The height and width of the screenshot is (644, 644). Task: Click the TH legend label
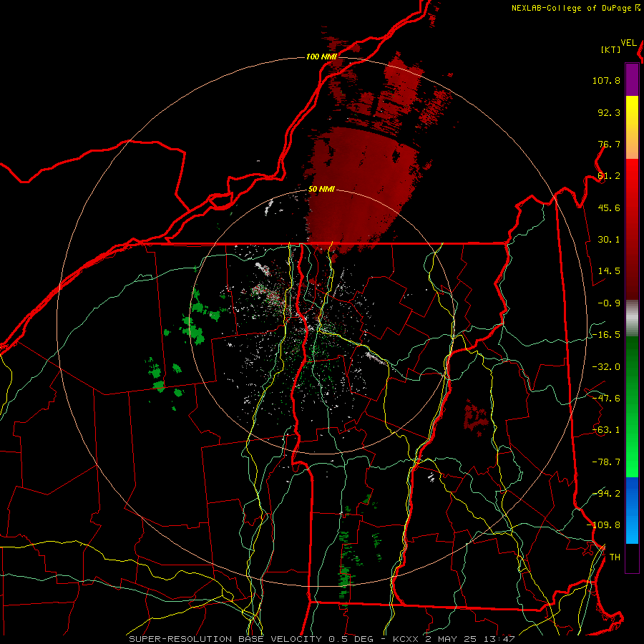[615, 557]
